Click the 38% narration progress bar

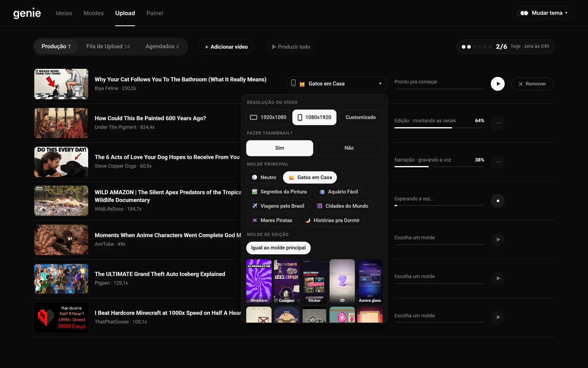pyautogui.click(x=439, y=167)
